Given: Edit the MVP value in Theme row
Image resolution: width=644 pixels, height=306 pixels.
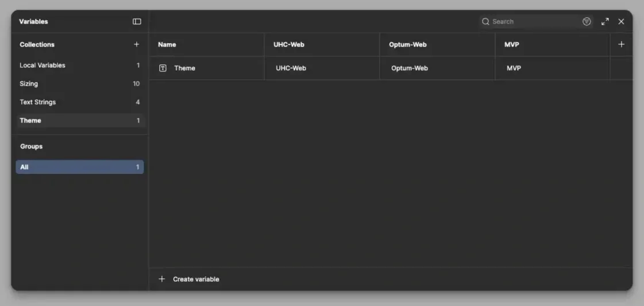Looking at the screenshot, I should click(553, 68).
